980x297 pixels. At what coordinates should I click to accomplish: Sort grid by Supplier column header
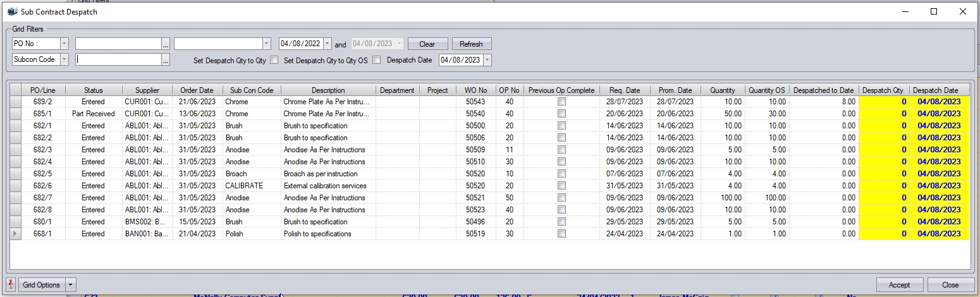click(x=147, y=90)
